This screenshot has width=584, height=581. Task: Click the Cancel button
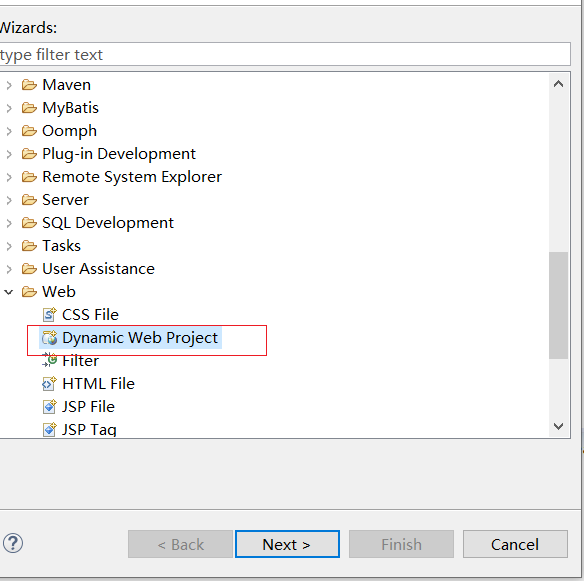(515, 544)
